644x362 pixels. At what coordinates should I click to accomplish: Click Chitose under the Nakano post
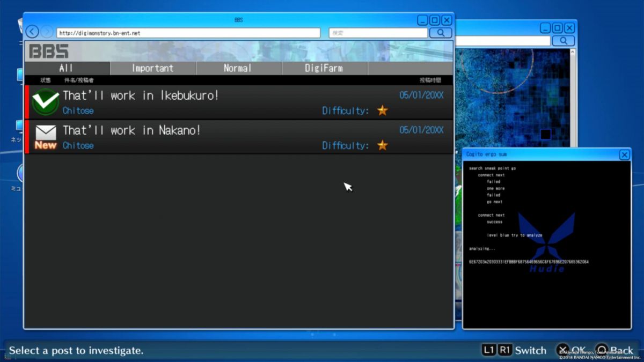click(x=78, y=145)
